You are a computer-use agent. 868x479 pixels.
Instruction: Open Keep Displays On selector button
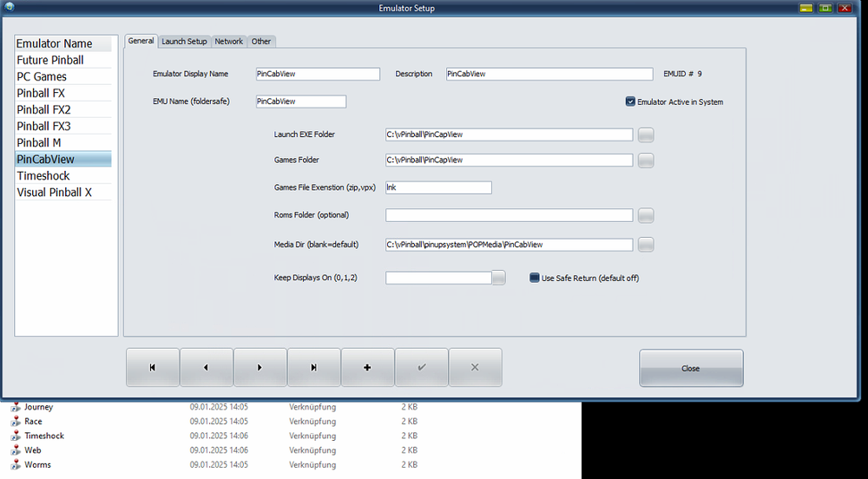click(498, 278)
